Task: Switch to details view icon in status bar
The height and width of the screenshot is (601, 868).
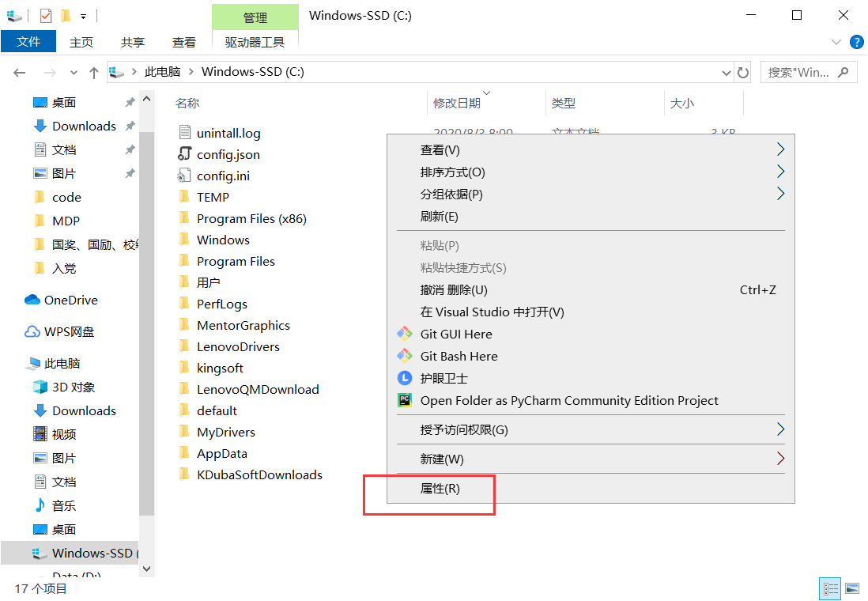Action: [x=831, y=588]
